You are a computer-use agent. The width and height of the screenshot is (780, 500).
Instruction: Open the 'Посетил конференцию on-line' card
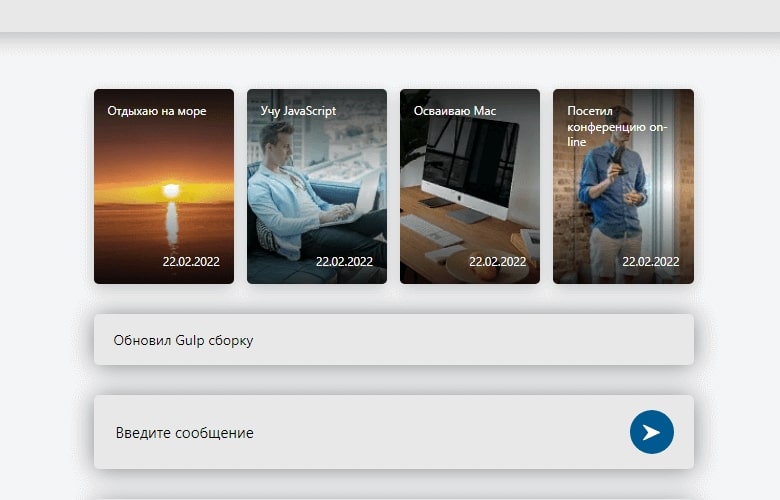pos(623,186)
